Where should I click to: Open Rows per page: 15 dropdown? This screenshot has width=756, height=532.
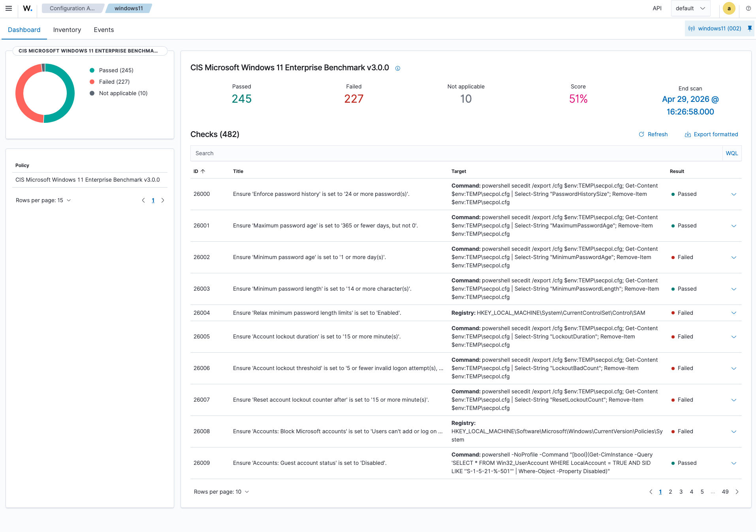[x=43, y=200]
